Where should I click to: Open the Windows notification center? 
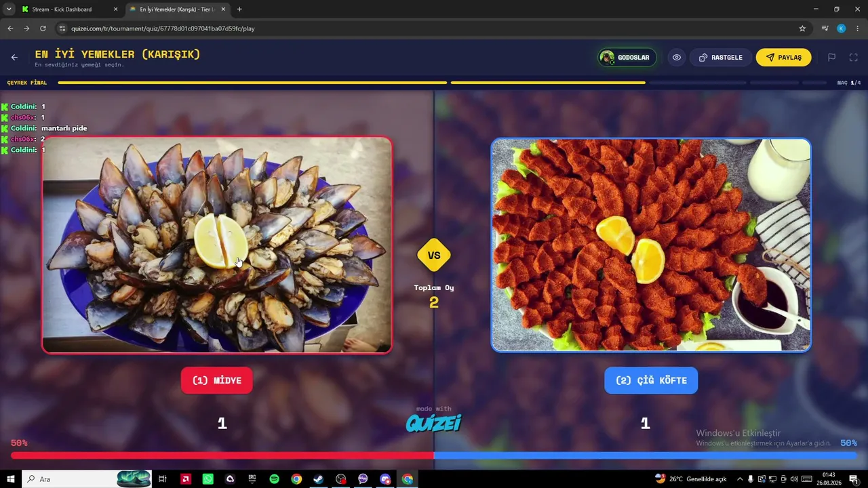pos(854,479)
